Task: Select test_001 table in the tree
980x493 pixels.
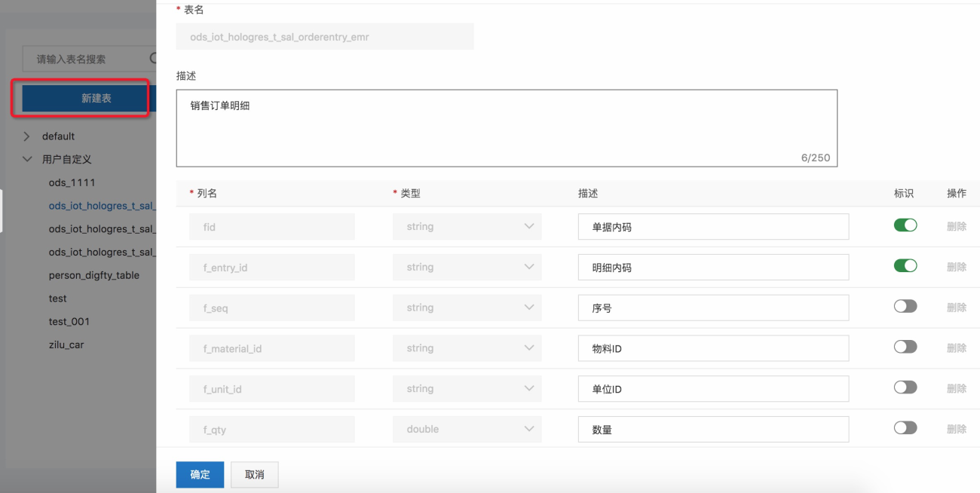Action: [69, 321]
